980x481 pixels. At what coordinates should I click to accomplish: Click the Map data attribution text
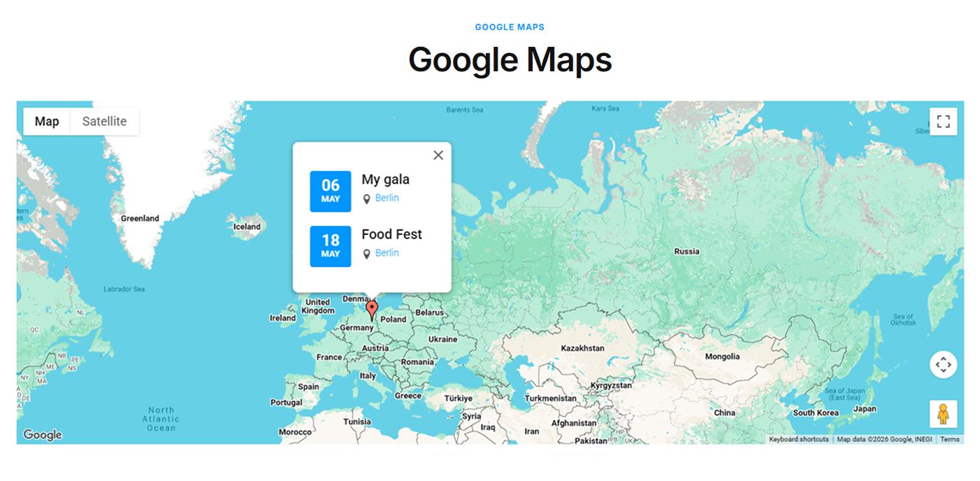point(884,440)
